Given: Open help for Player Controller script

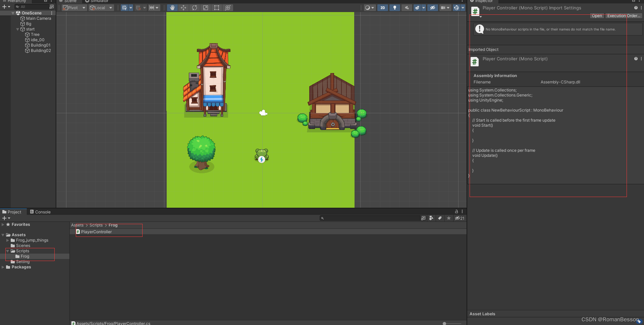Looking at the screenshot, I should (636, 59).
